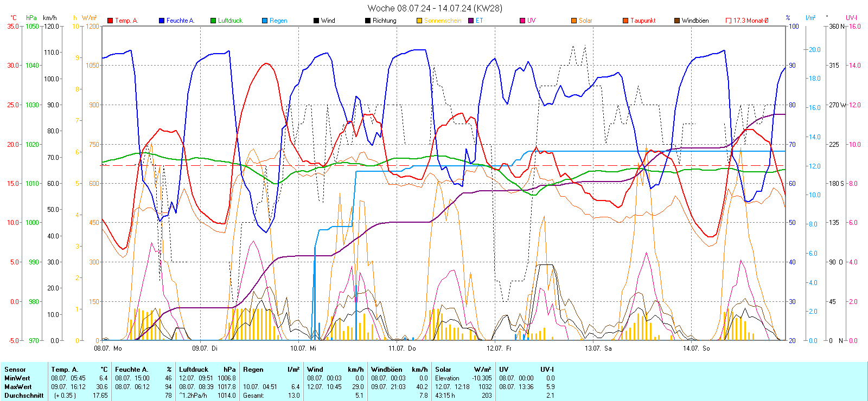Click the purple ET legend square
Viewport: 868px width, 401px height.
[471, 21]
